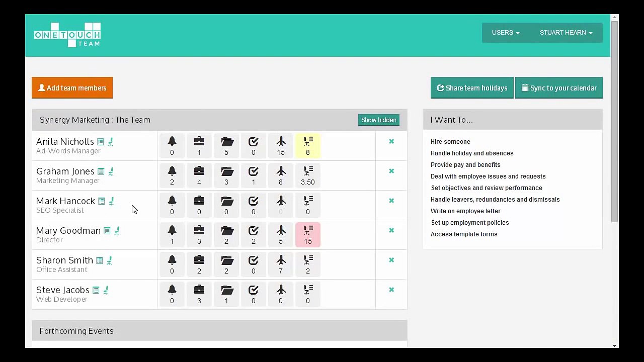Open the profile card icon beside Mary Goodman
Image resolution: width=644 pixels, height=362 pixels.
107,231
